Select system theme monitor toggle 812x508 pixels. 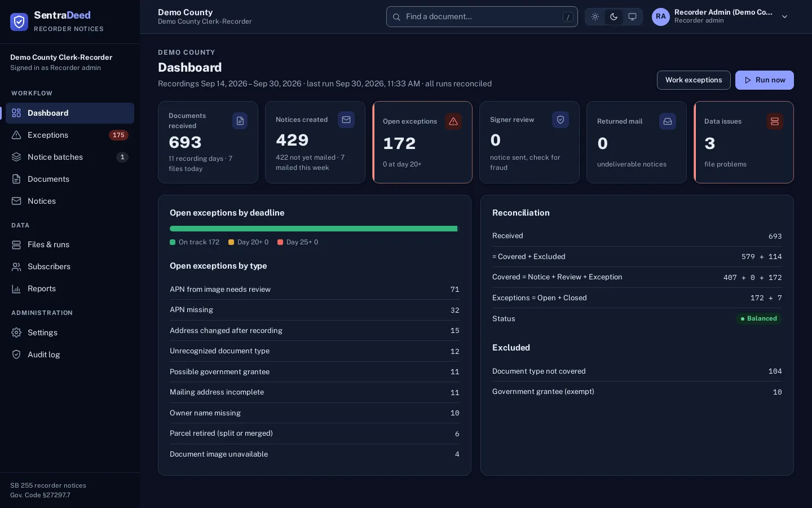tap(632, 17)
